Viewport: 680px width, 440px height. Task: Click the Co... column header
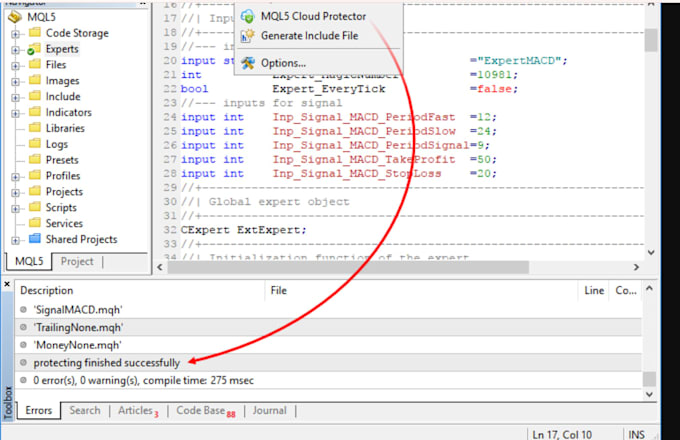(x=625, y=290)
